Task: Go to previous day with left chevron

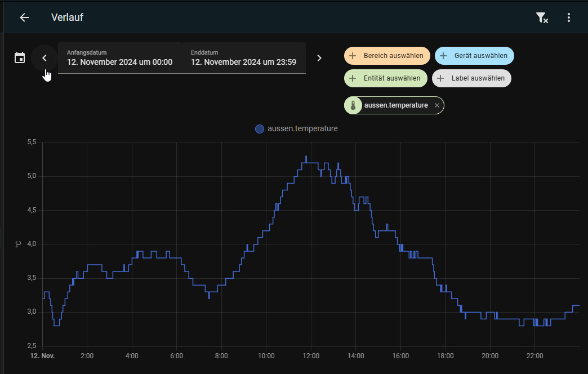Action: [x=44, y=58]
